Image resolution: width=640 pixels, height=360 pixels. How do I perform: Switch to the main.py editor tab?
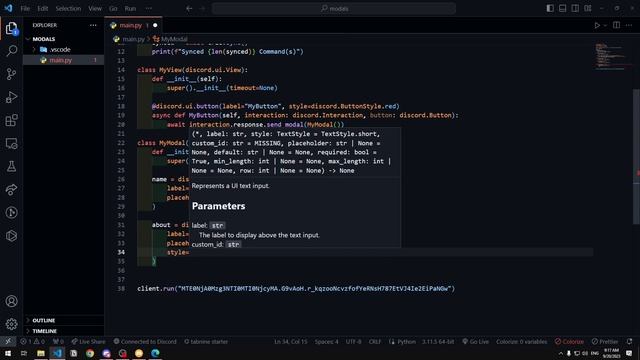133,25
